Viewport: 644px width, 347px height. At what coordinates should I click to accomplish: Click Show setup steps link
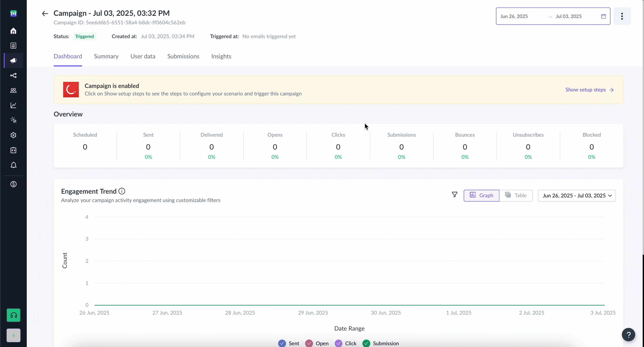pos(586,89)
